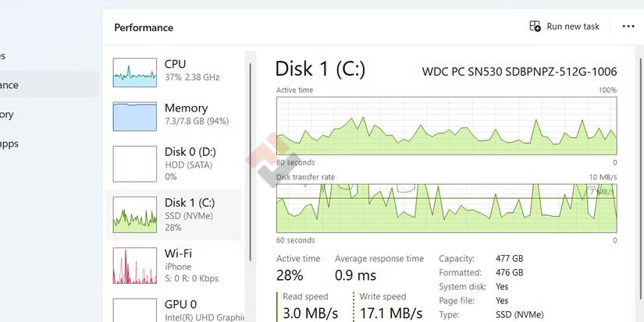
Task: Click the Run new task button label
Action: (x=573, y=27)
